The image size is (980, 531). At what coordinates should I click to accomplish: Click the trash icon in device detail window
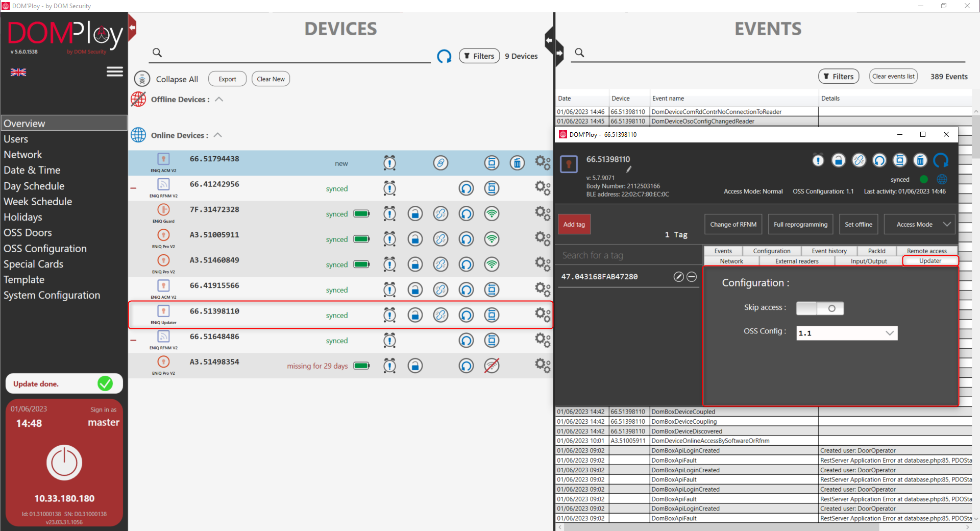[920, 160]
